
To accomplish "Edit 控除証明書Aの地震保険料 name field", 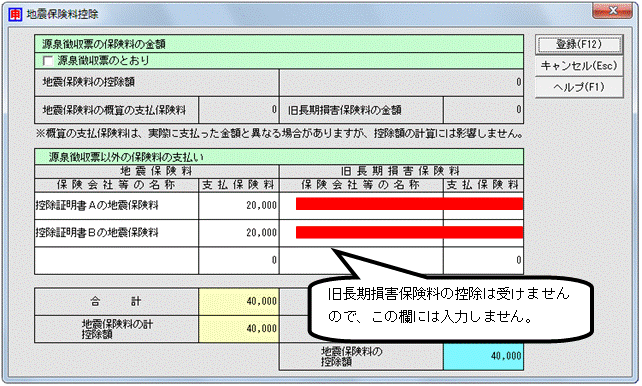I will (117, 205).
